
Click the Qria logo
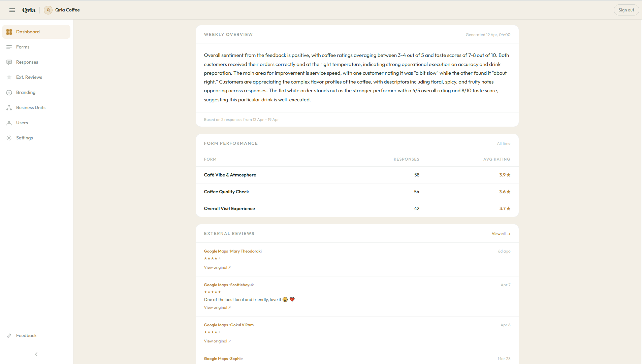point(29,10)
